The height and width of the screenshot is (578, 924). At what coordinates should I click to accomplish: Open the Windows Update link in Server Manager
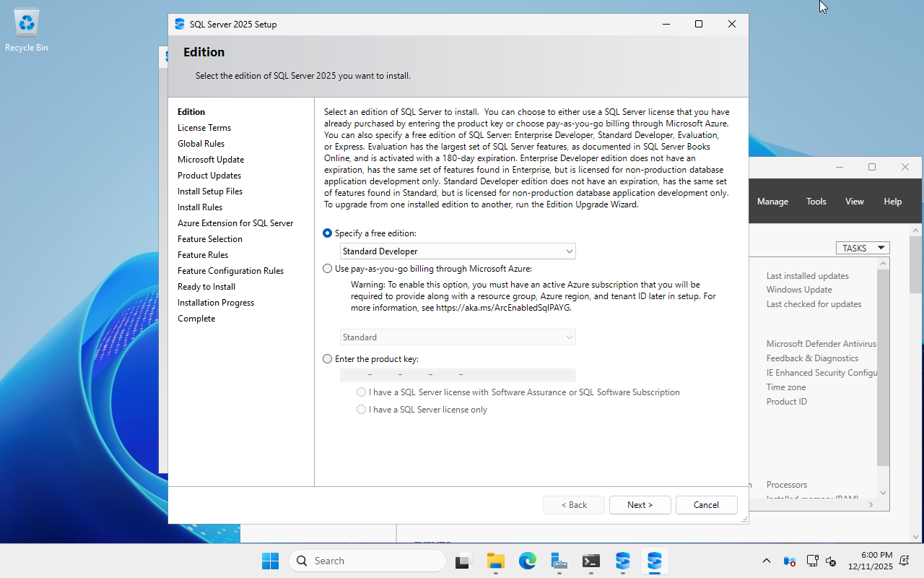click(798, 289)
